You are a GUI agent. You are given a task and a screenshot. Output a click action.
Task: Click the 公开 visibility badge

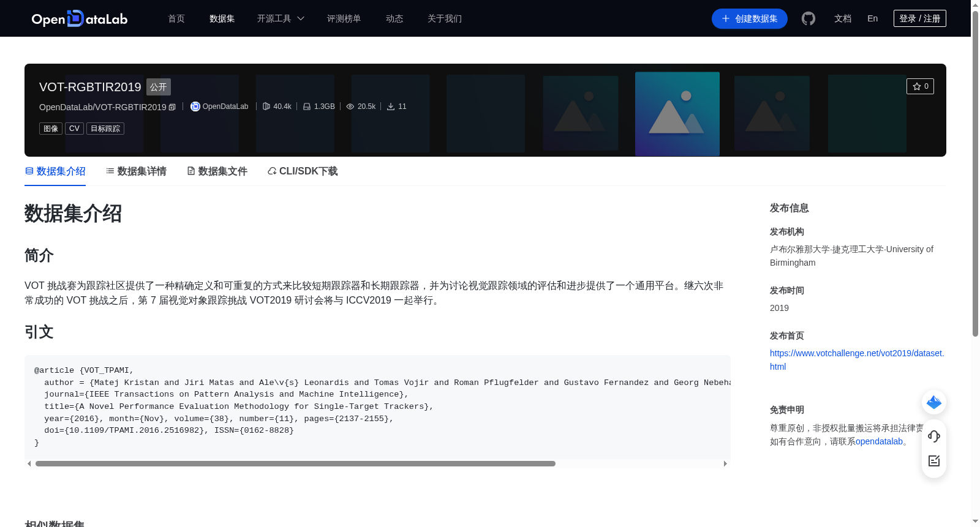click(x=159, y=87)
